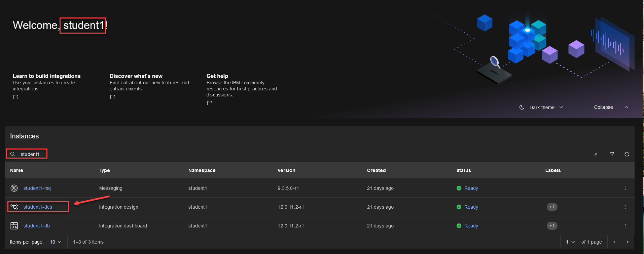
Task: Clear the student1 search with X icon
Action: (x=596, y=154)
